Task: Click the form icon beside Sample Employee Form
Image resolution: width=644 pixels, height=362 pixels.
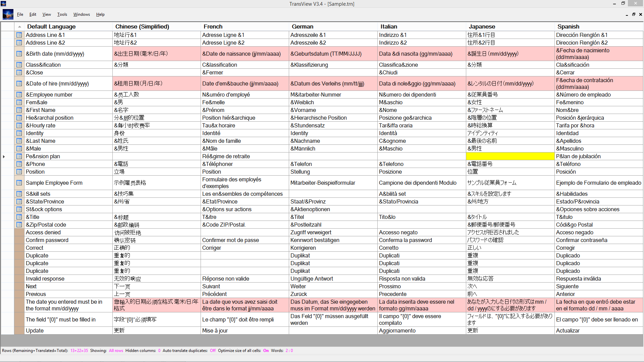Action: [x=19, y=183]
